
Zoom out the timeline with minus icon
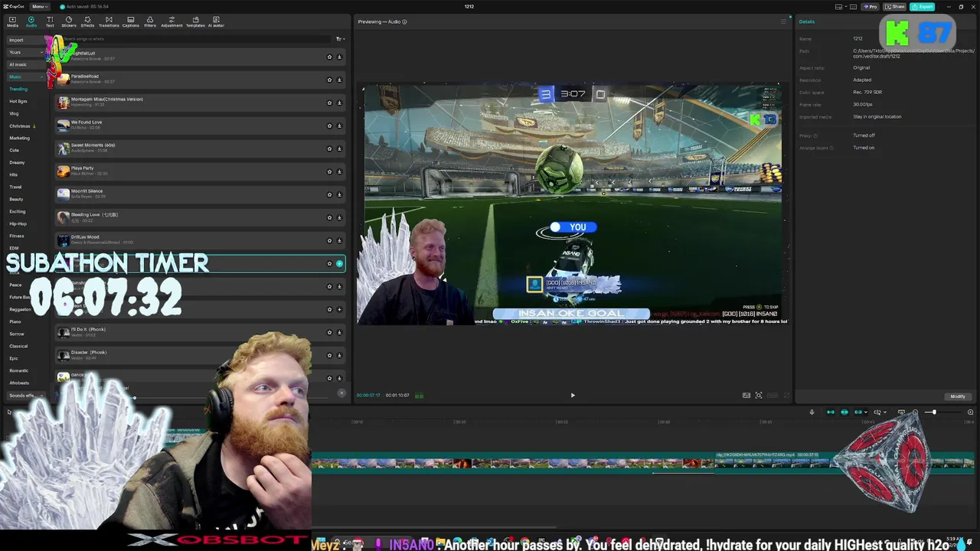pyautogui.click(x=915, y=412)
